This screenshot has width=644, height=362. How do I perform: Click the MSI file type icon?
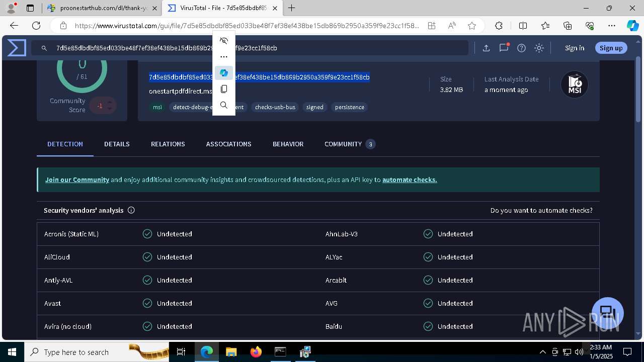(x=575, y=84)
